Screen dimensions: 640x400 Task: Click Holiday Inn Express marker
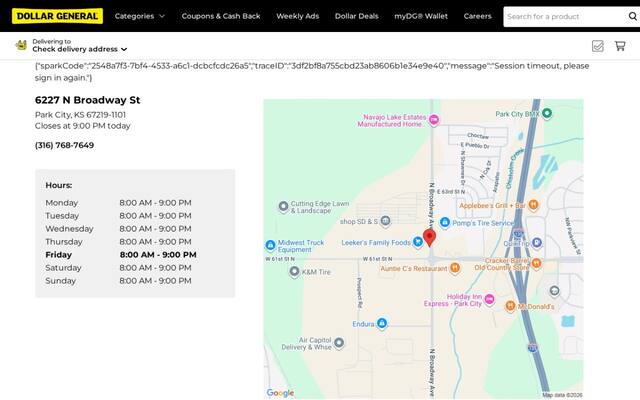click(x=489, y=299)
